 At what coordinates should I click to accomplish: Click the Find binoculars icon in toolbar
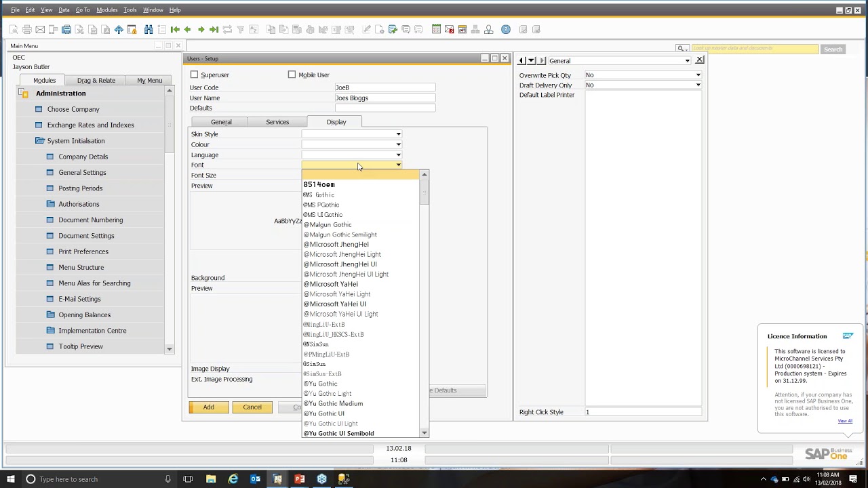[x=149, y=29]
